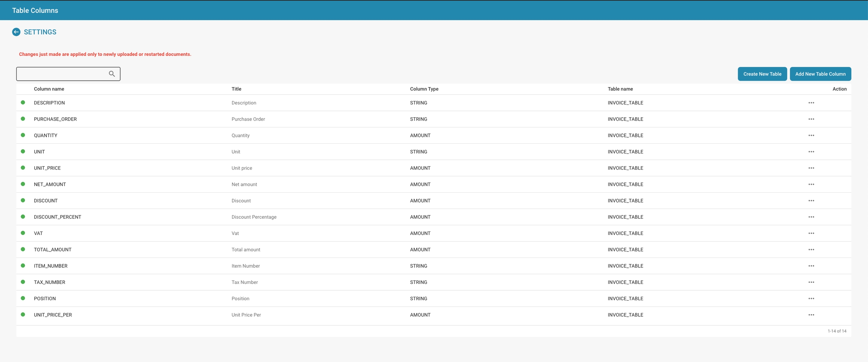Click the Column name header
This screenshot has height=362, width=868.
(x=49, y=89)
